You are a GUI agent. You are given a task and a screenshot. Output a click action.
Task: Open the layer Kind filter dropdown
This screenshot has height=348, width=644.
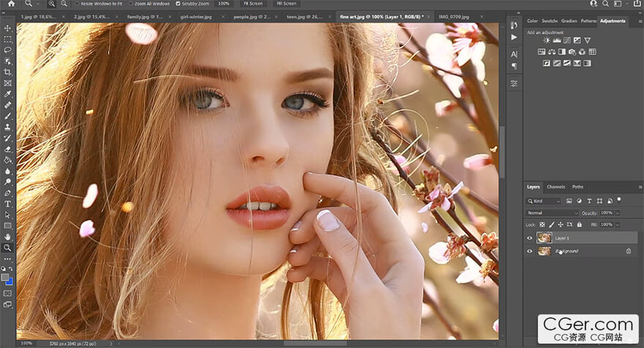click(544, 201)
